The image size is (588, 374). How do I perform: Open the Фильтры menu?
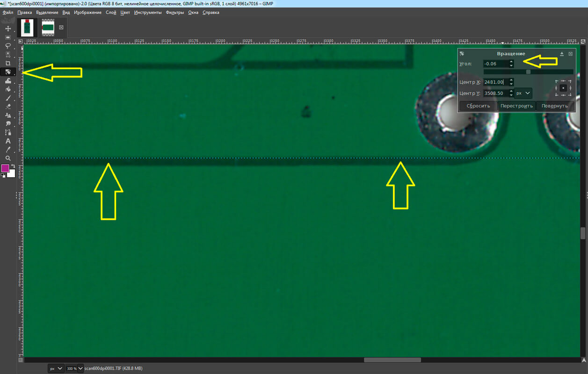tap(174, 13)
